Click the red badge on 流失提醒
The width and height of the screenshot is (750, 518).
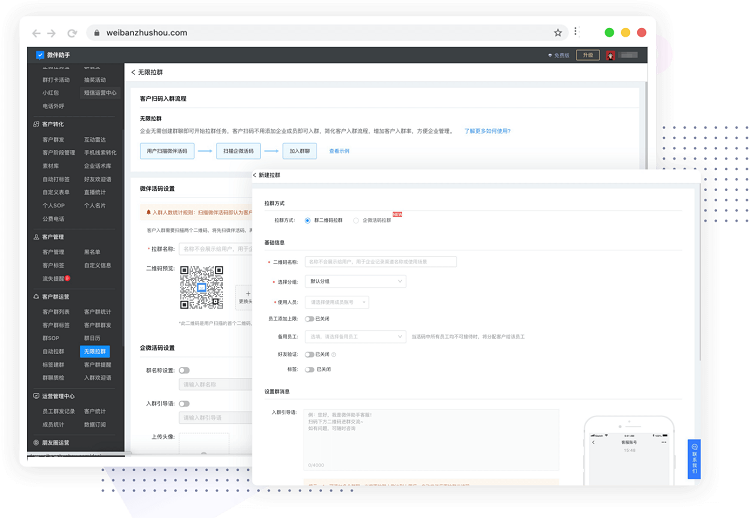tap(67, 278)
